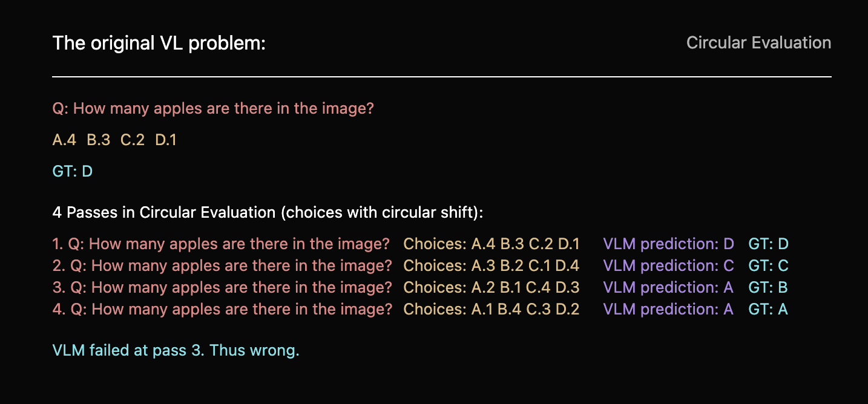Click the pass 1 question text
The width and height of the screenshot is (868, 404).
pos(221,244)
